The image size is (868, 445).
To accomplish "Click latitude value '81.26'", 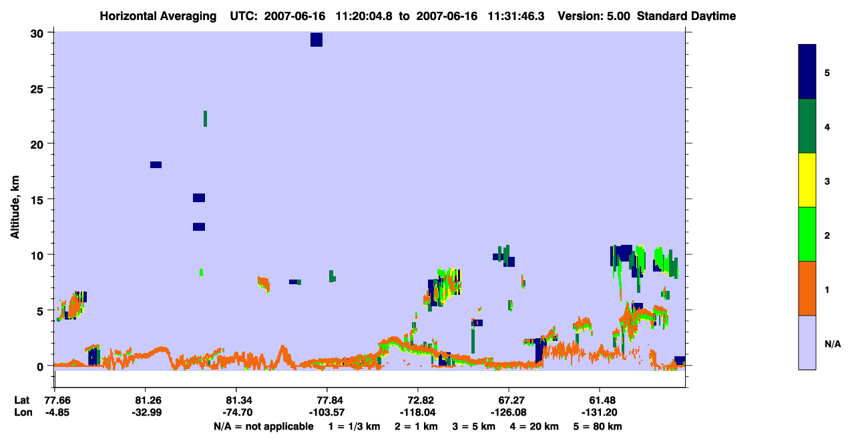I will point(145,400).
